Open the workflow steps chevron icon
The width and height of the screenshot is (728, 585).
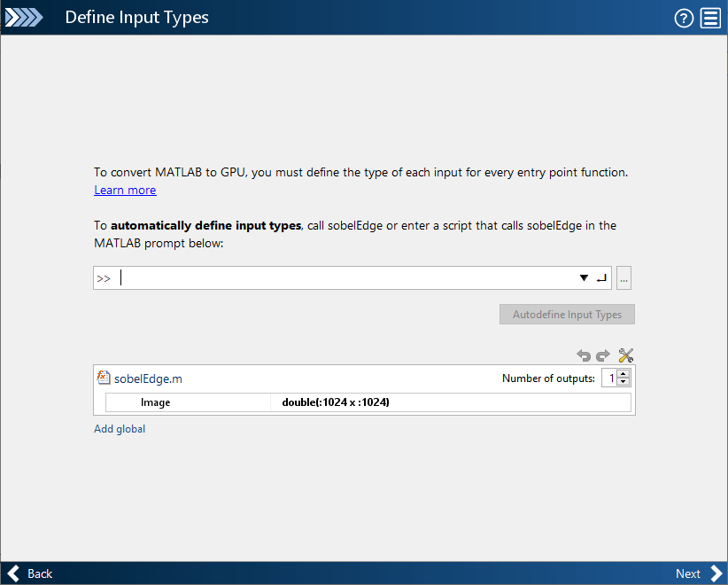(x=24, y=18)
